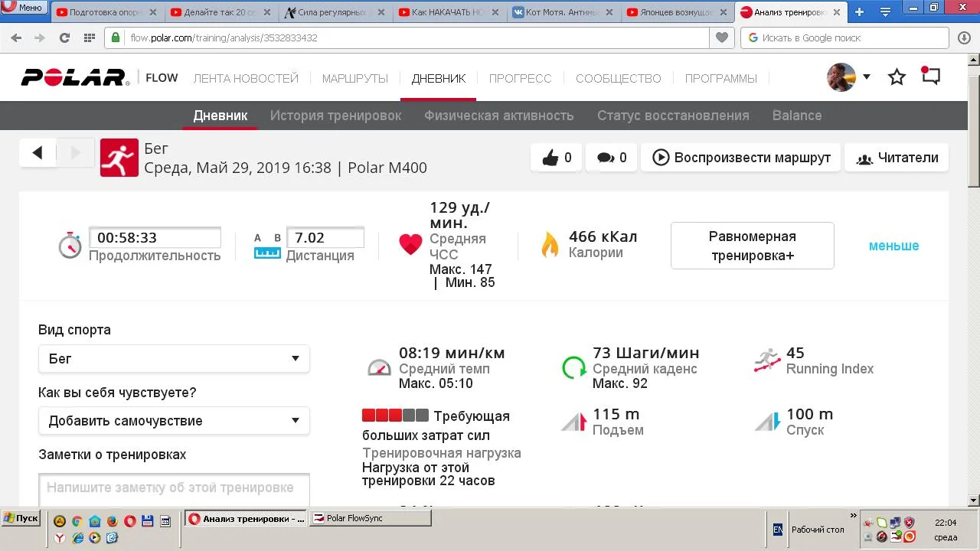Expand taskbar Рабочий стол chevron
The image size is (980, 551).
pos(854,515)
